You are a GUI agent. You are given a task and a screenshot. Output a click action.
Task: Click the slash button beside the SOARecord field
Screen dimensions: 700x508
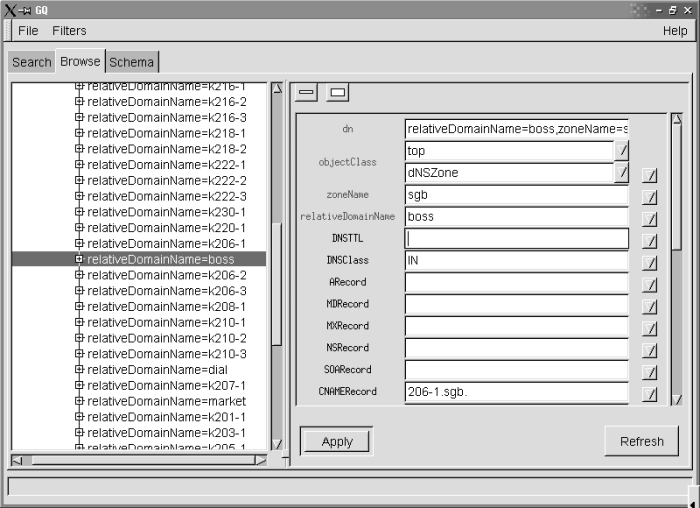coord(649,371)
